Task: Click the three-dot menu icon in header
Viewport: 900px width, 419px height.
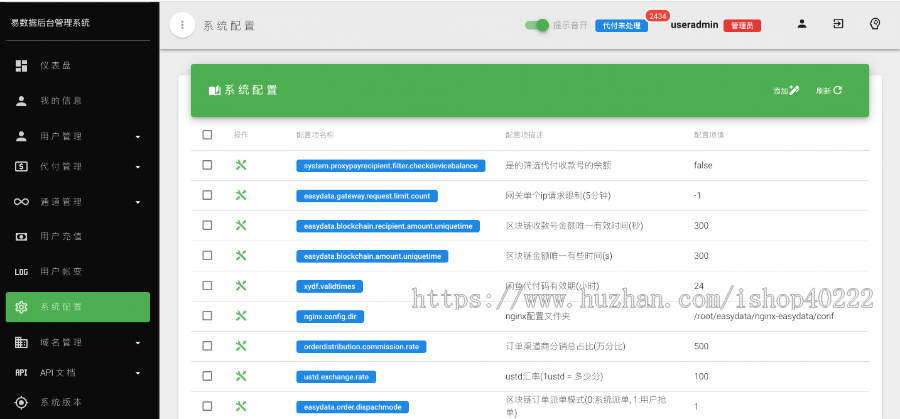Action: point(182,25)
